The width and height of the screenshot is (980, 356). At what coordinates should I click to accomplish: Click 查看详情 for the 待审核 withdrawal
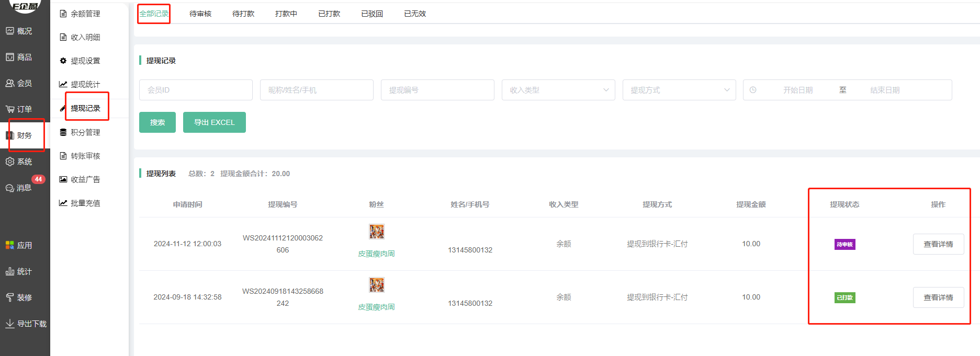(938, 244)
